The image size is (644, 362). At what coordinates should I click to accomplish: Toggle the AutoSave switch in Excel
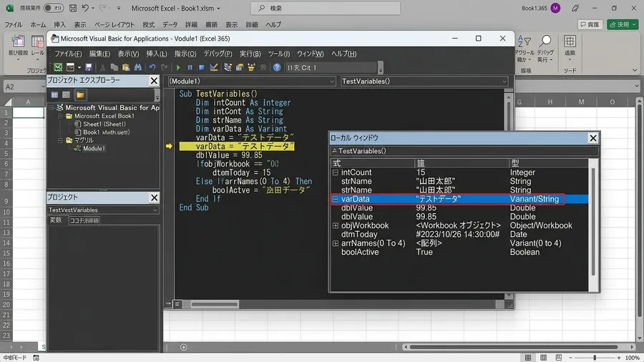[54, 8]
